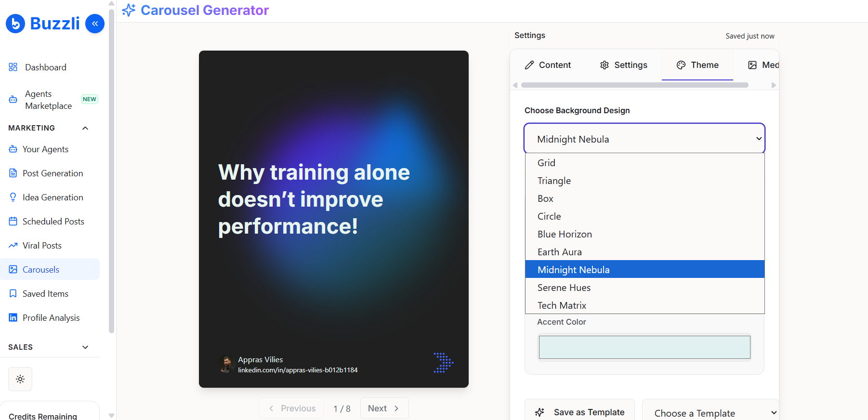
Task: Switch to the Content tab
Action: [x=548, y=65]
